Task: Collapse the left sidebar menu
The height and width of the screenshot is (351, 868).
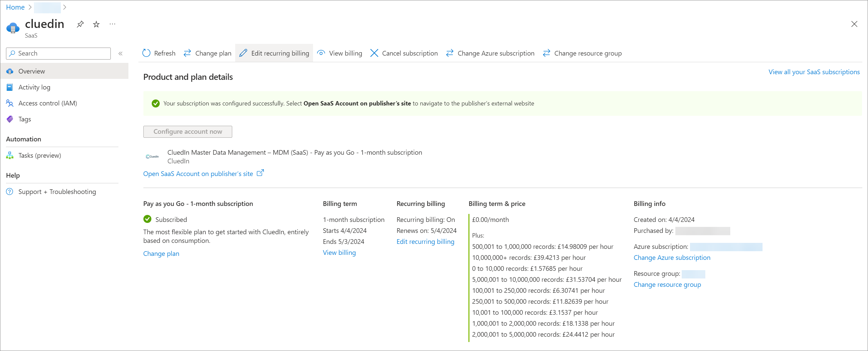Action: coord(120,54)
